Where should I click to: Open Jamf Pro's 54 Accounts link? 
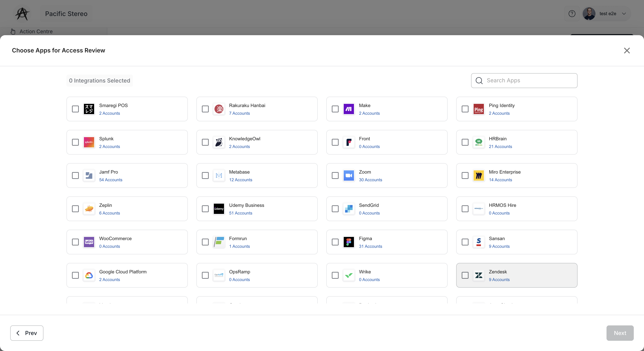point(111,180)
